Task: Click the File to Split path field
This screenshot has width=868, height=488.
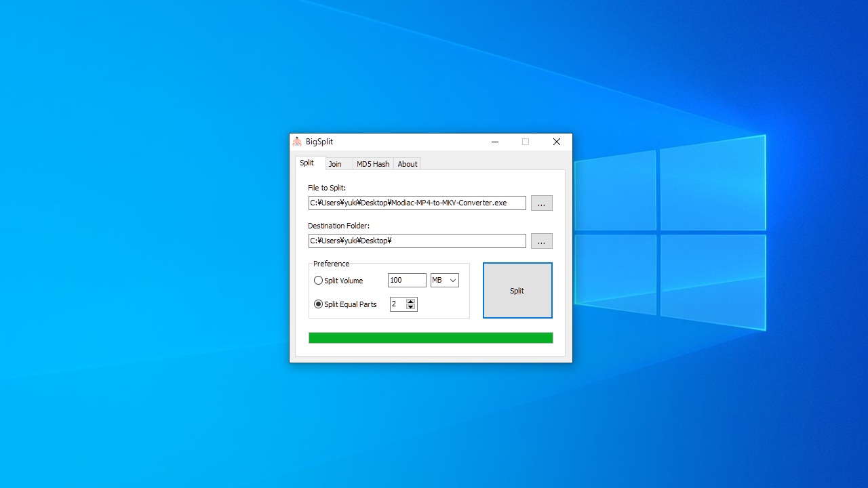Action: click(417, 203)
